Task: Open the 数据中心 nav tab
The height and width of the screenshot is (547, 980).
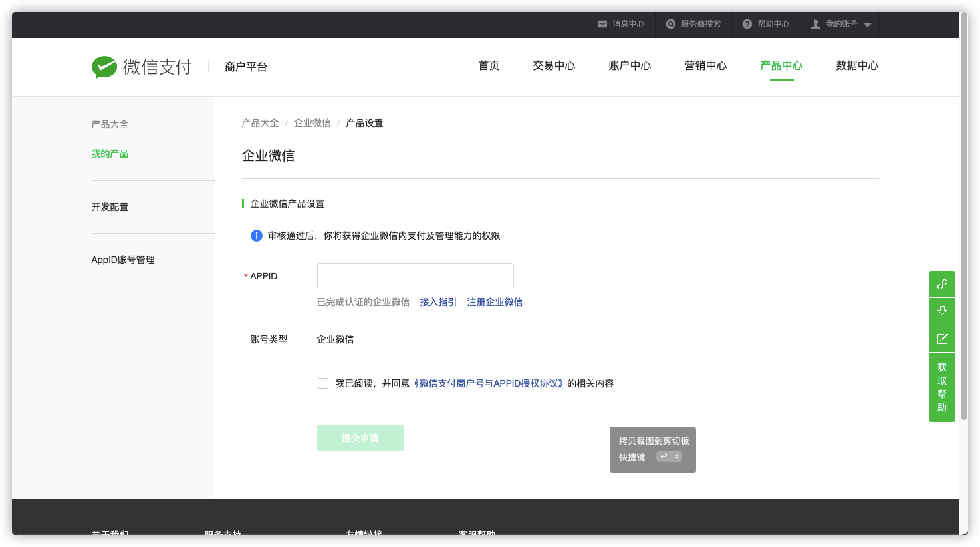Action: coord(857,65)
